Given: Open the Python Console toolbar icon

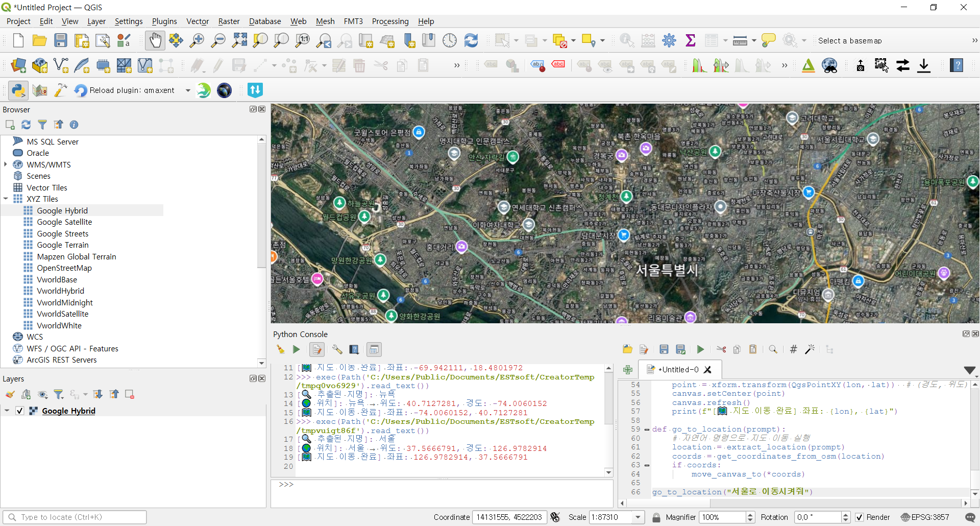Looking at the screenshot, I should [x=18, y=90].
